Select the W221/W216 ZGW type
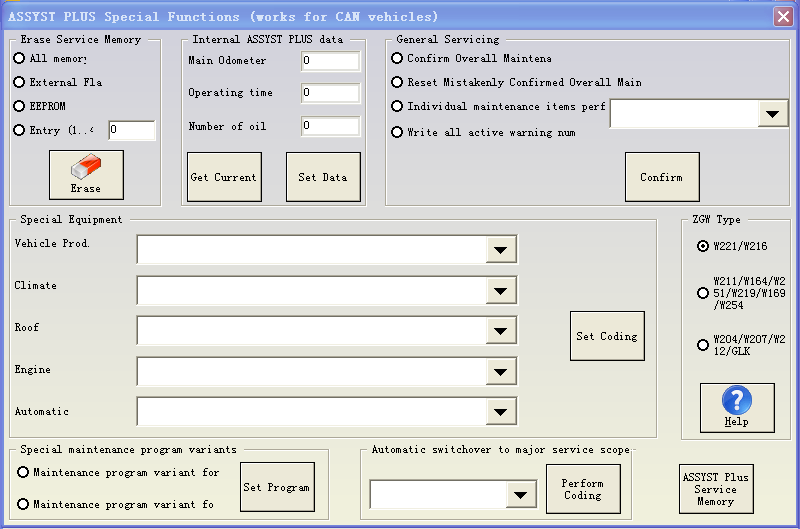Viewport: 800px width, 529px height. click(x=703, y=246)
